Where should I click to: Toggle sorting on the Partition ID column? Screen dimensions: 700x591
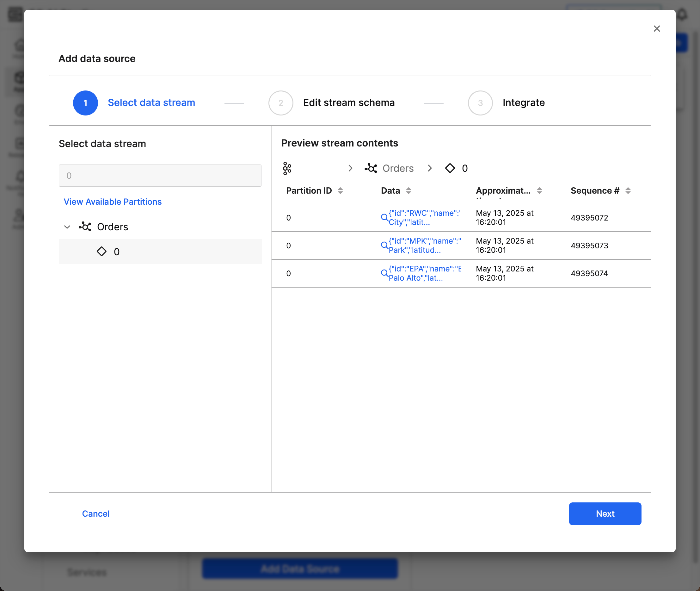tap(341, 190)
